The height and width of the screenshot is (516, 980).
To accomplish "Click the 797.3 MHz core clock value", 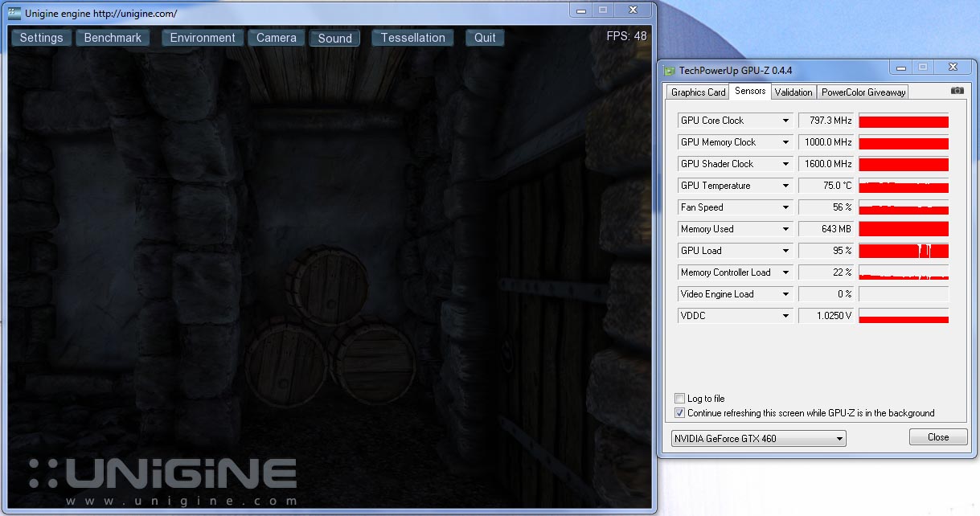I will (826, 121).
